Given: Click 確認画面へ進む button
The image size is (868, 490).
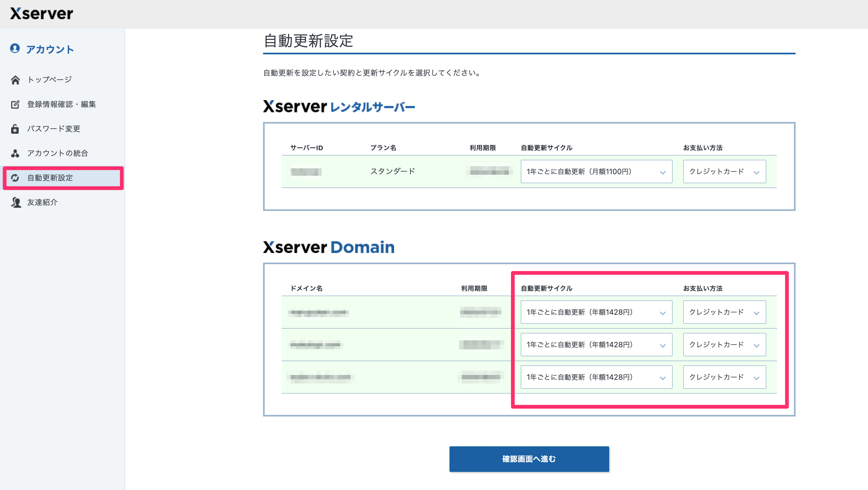Looking at the screenshot, I should point(529,459).
